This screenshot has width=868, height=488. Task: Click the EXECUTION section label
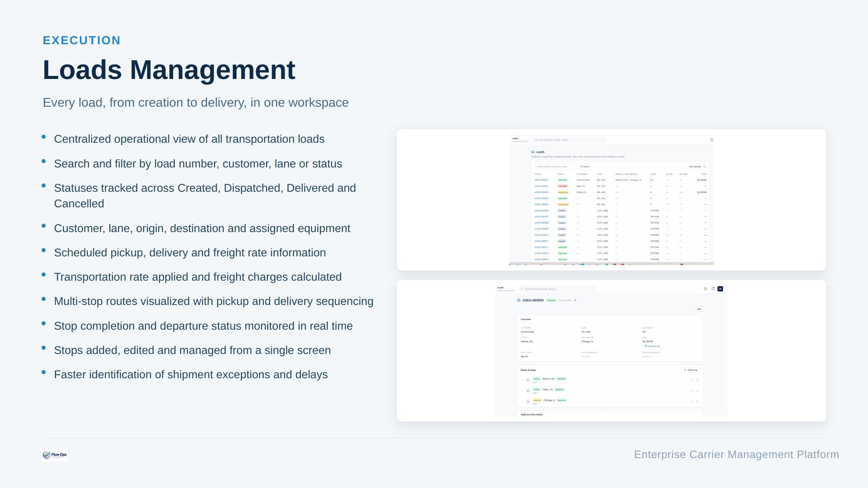click(82, 40)
